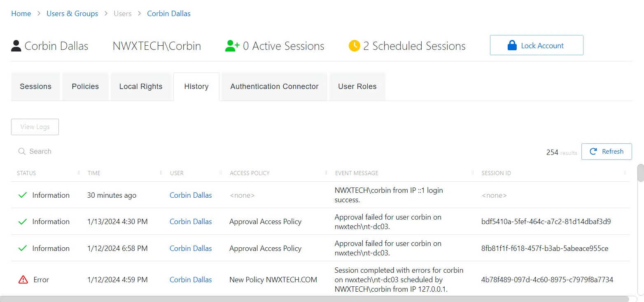644x302 pixels.
Task: Open Corbin Dallas link in 1/13/2024 row
Action: [x=191, y=222]
